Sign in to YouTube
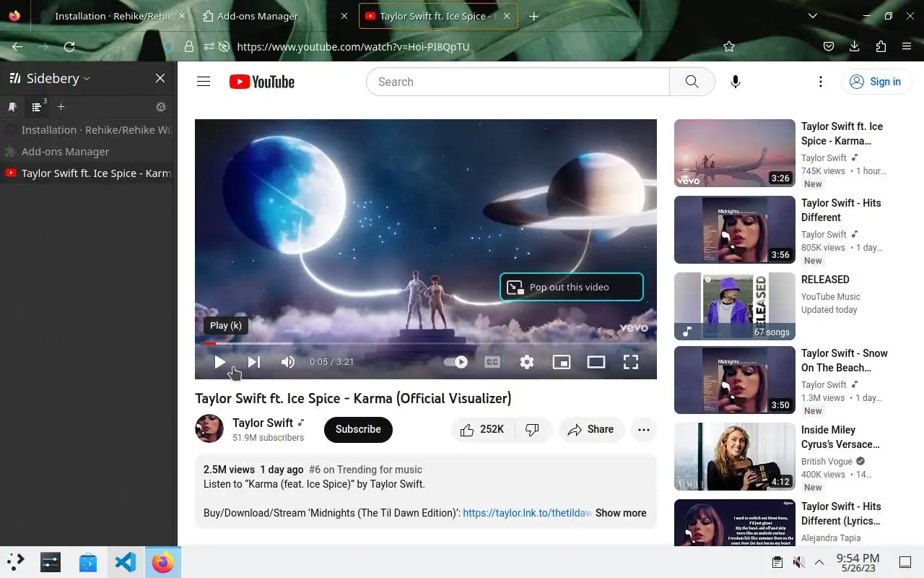 [x=875, y=82]
